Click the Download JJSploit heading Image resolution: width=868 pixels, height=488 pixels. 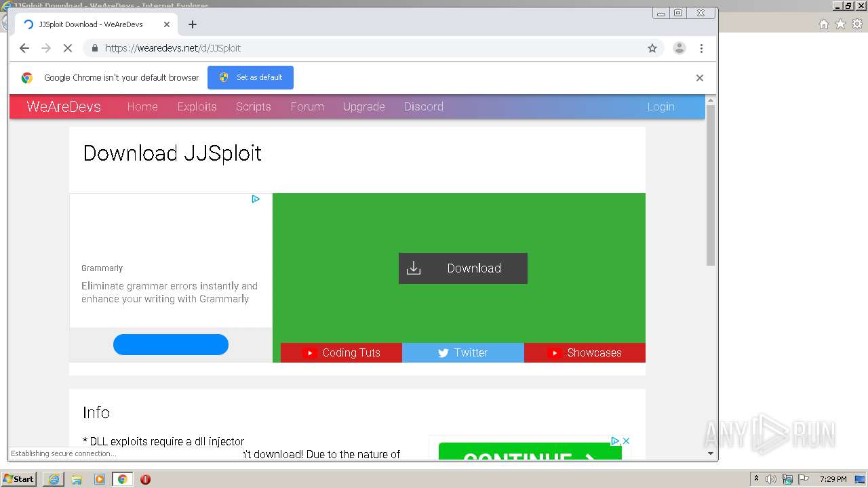tap(172, 153)
